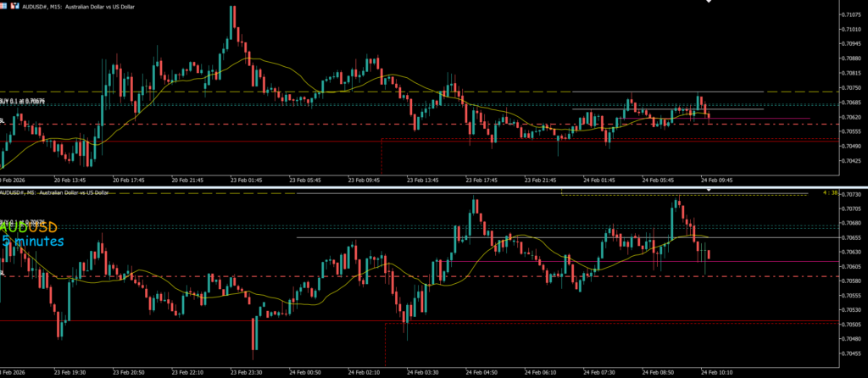Click the yellow AUDUSD text label
The width and height of the screenshot is (868, 378).
click(30, 228)
